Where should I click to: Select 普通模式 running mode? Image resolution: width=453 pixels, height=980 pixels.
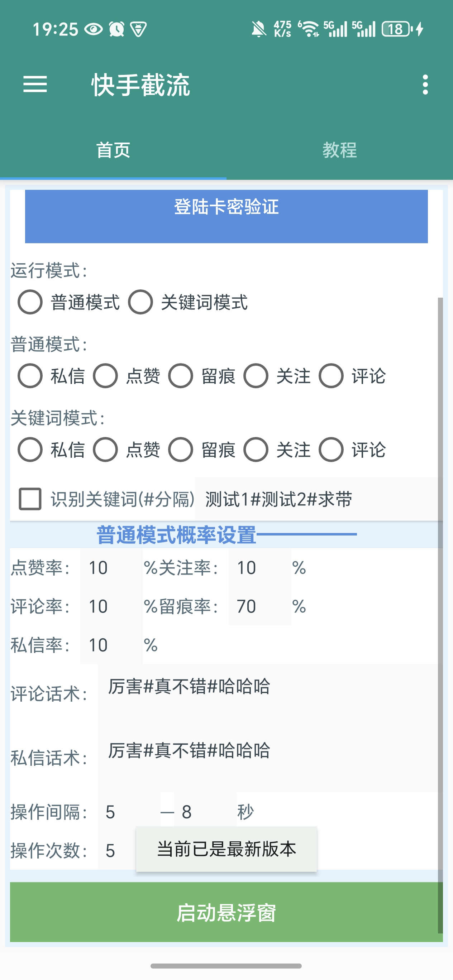pyautogui.click(x=30, y=302)
